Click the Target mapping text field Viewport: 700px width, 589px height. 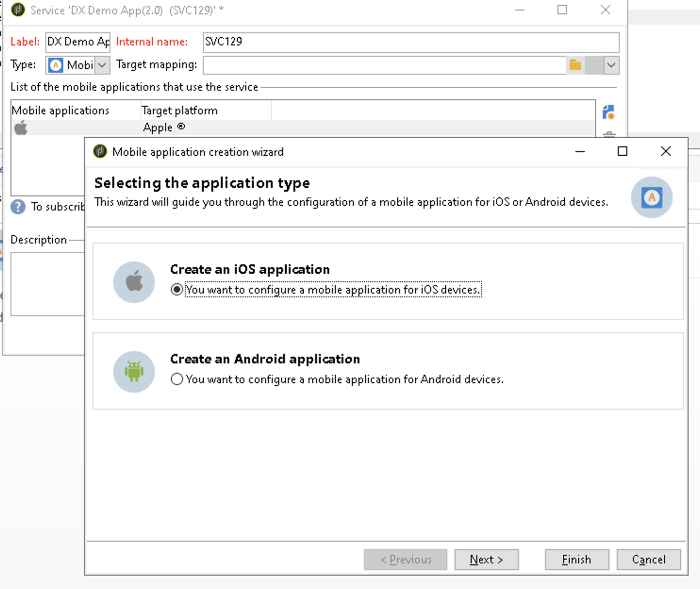[384, 65]
